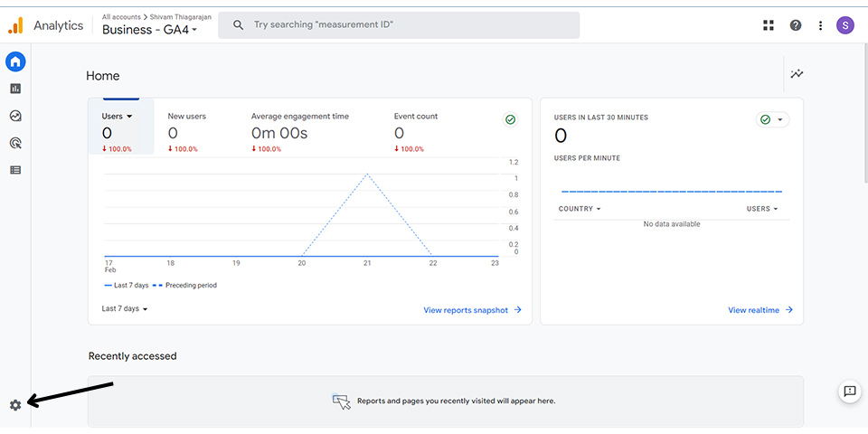
Task: Open the Explore icon in sidebar
Action: (x=15, y=116)
